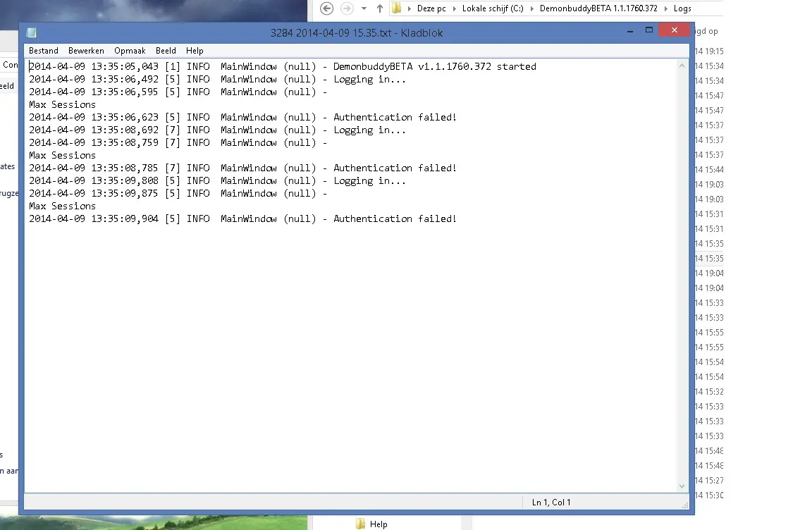Click the scroll up arrow in Kladblok
Viewport: 812px width, 530px height.
tap(682, 66)
